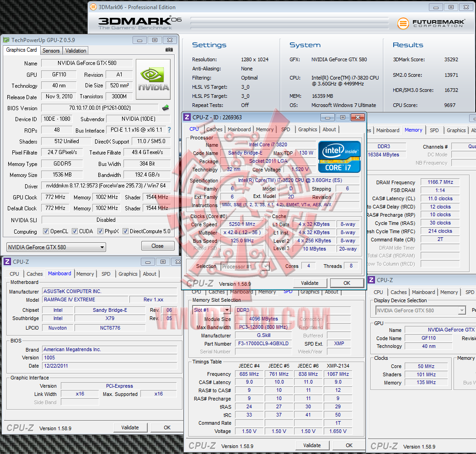The image size is (476, 454).
Task: Click the Core Speed value 5250.1 MHz
Action: tap(242, 224)
